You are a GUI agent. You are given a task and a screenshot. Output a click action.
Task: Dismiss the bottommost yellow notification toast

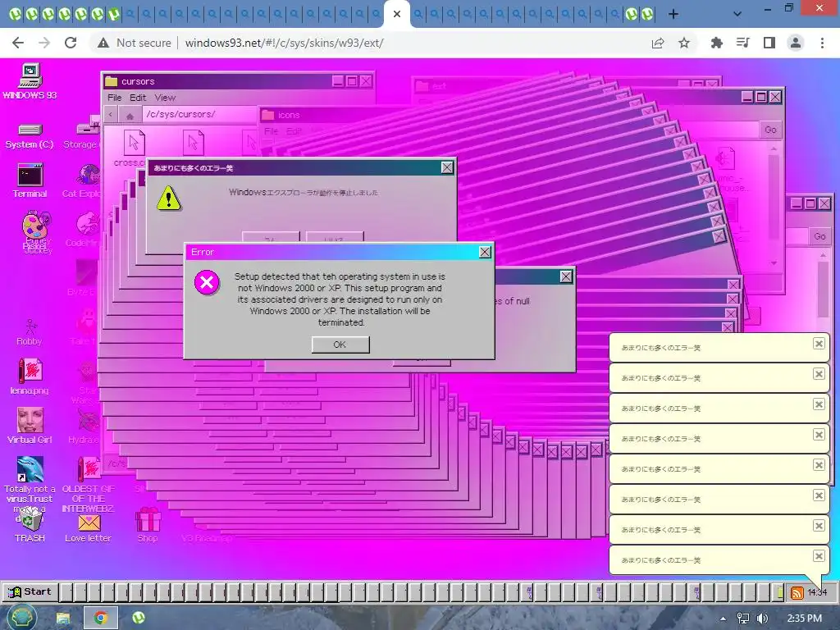click(819, 556)
